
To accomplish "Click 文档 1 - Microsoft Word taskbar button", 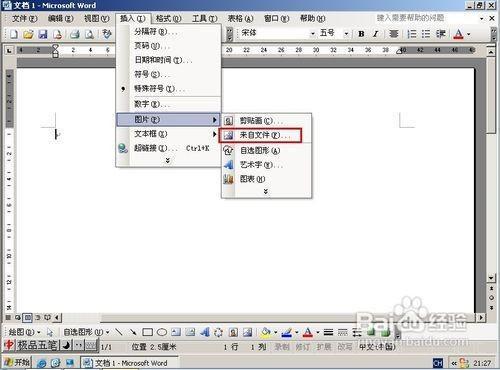I will click(129, 363).
